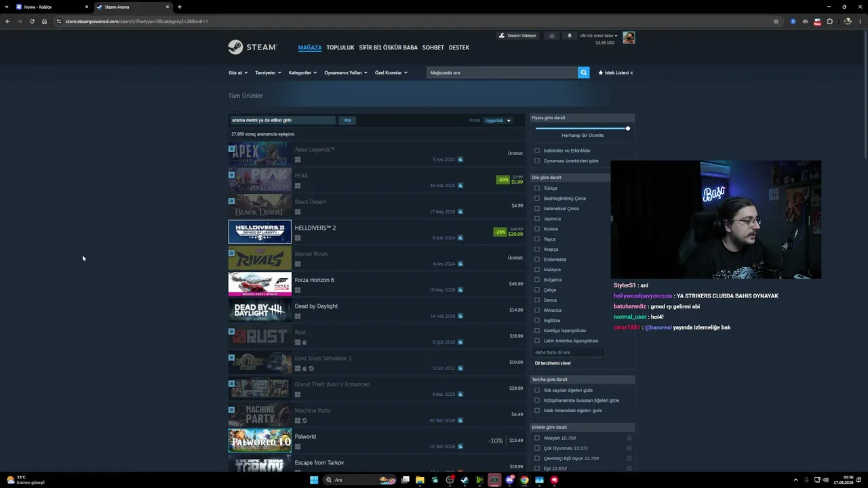Screen dimensions: 868x488
Task: Click the weather widget in the taskbar
Action: click(x=25, y=480)
